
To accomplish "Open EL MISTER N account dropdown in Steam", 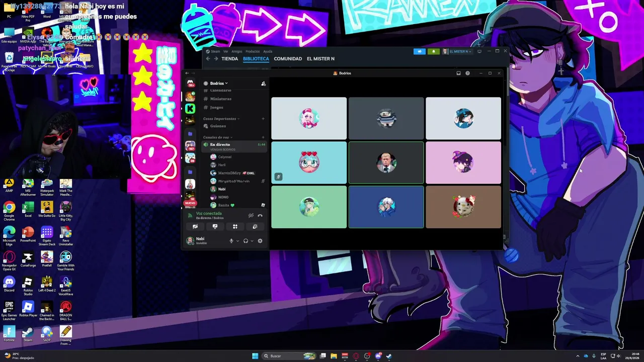I will (457, 51).
